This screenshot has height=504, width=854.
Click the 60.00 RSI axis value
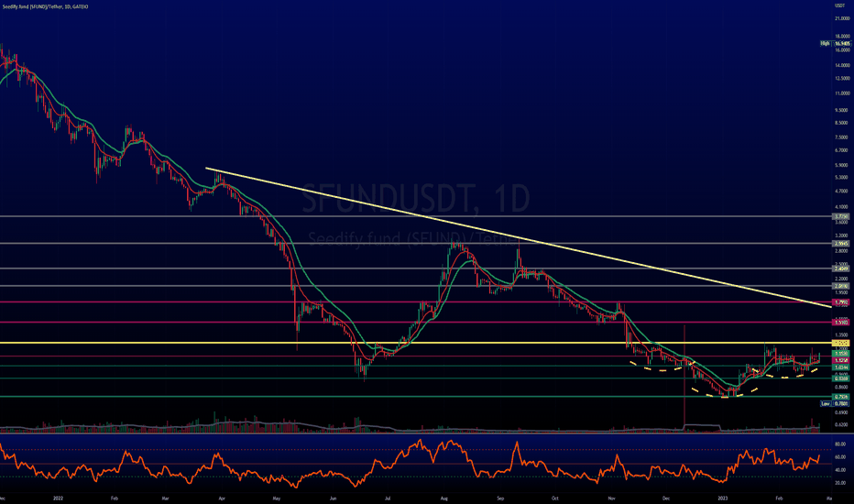point(840,457)
